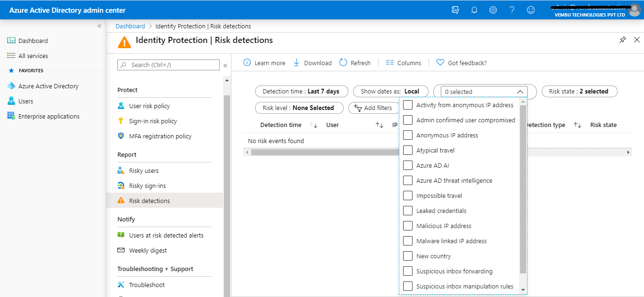
Task: Click the User risk policy icon
Action: (x=121, y=106)
